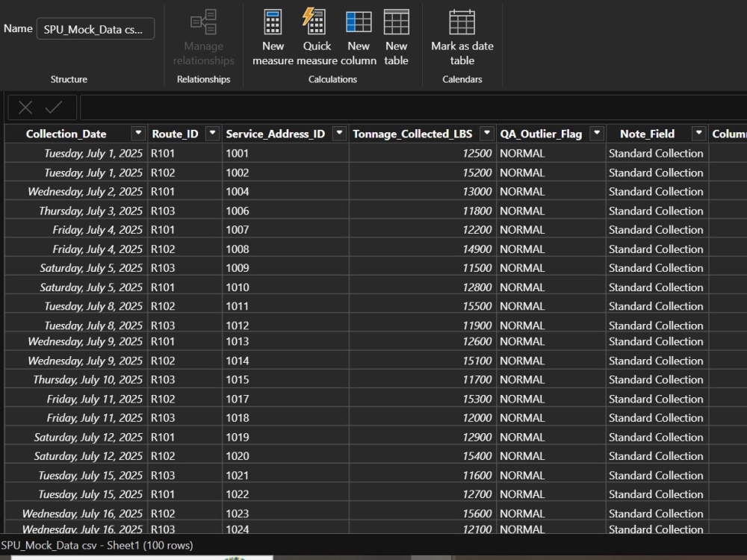Select the partially visible Column header
747x560 pixels.
click(x=729, y=134)
